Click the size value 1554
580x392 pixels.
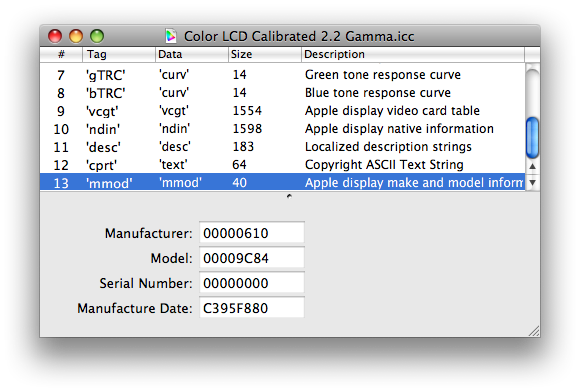247,111
